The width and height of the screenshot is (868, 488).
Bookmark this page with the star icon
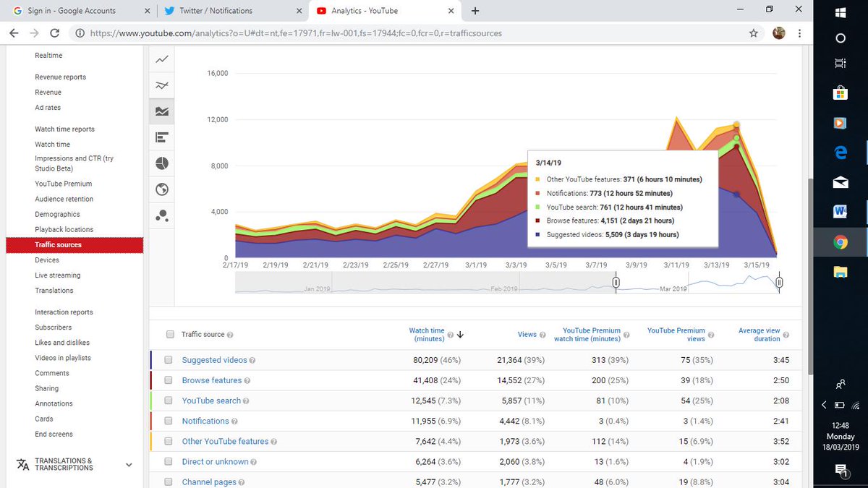pos(754,33)
